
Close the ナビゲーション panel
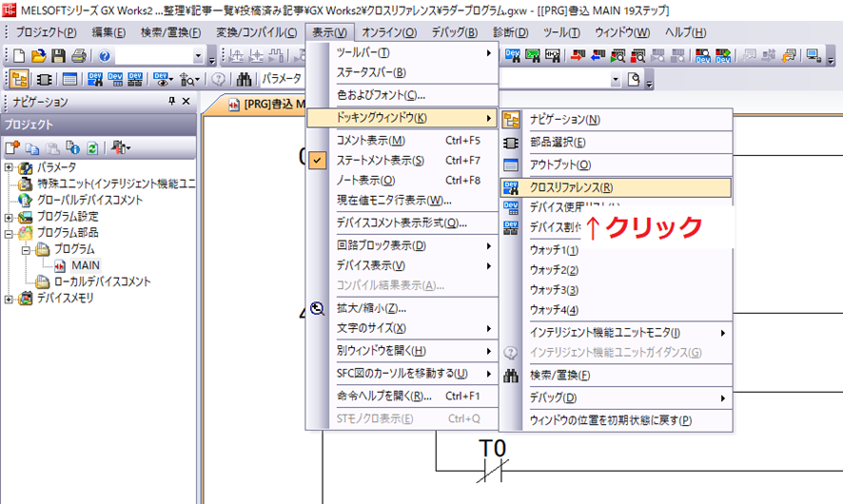pos(186,101)
